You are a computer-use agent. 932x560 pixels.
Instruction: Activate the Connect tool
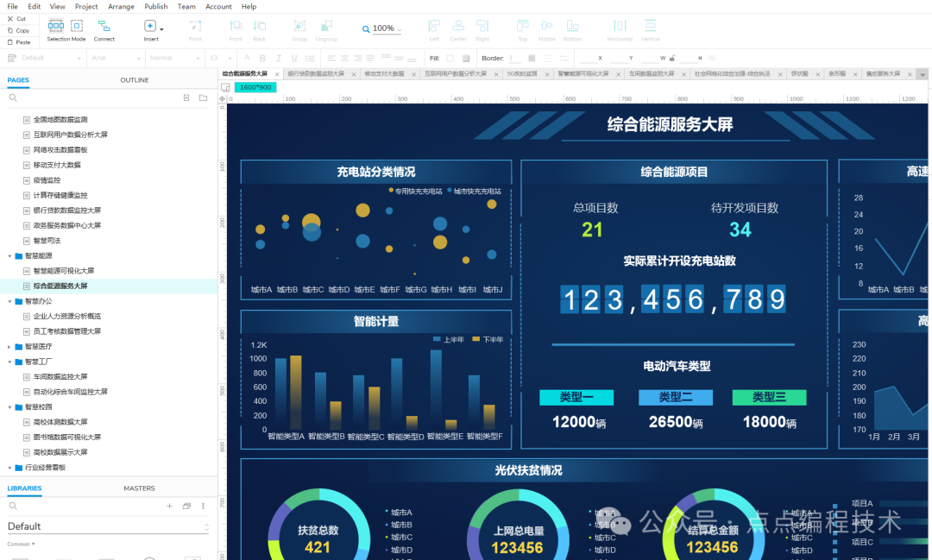click(x=104, y=26)
